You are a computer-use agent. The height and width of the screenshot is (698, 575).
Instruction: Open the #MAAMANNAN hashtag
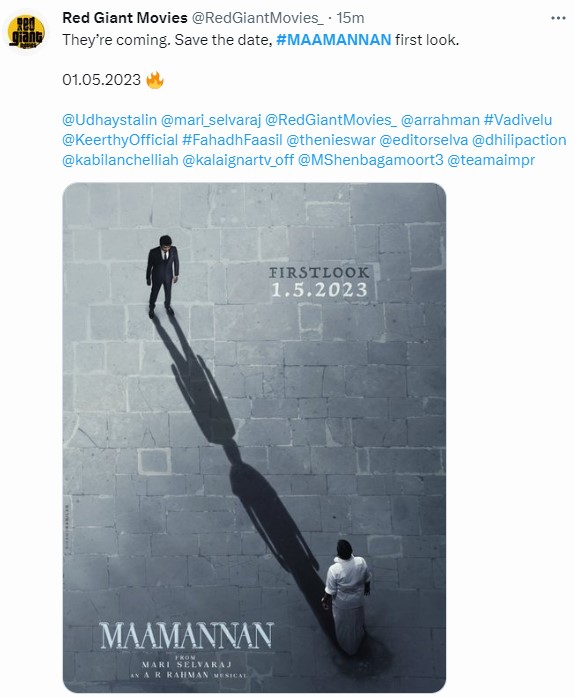[x=333, y=40]
